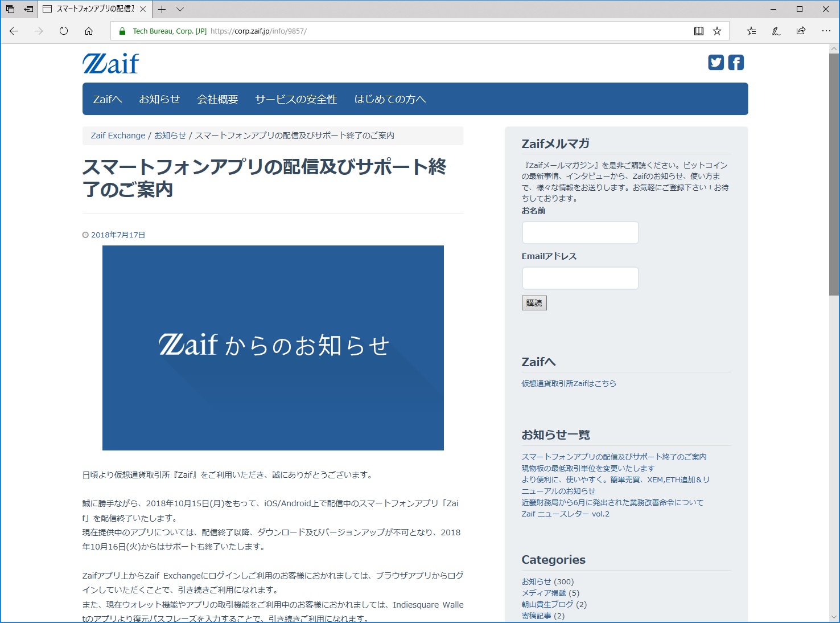840x623 pixels.
Task: Click the browser Back arrow
Action: point(14,31)
